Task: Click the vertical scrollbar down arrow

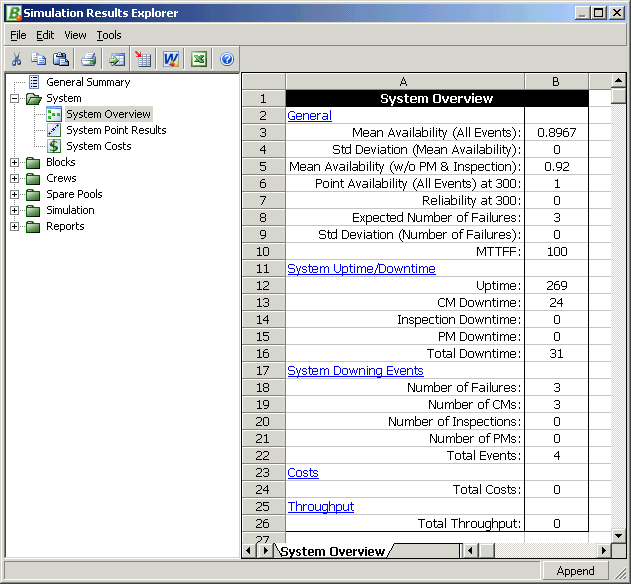Action: point(618,536)
